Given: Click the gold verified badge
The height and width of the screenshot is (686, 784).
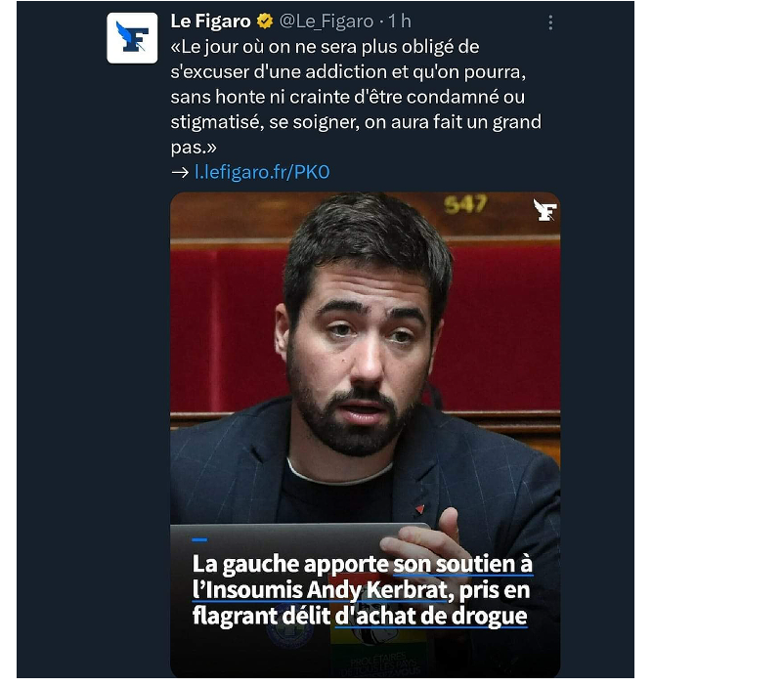Looking at the screenshot, I should (x=265, y=21).
